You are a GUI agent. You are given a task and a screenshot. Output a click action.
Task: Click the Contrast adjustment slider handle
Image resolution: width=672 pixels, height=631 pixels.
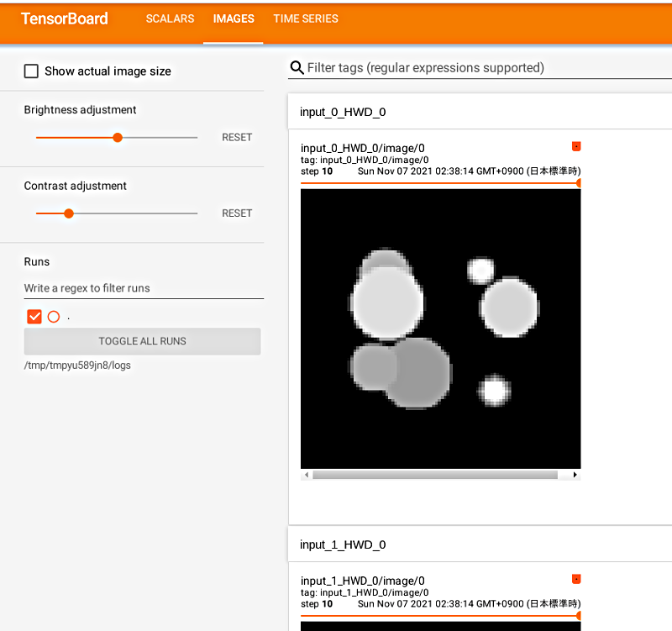click(69, 213)
